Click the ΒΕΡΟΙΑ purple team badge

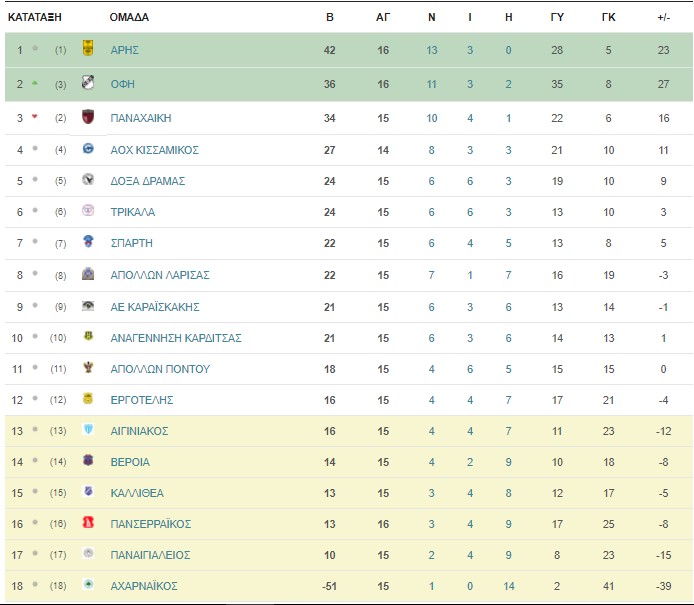(88, 461)
